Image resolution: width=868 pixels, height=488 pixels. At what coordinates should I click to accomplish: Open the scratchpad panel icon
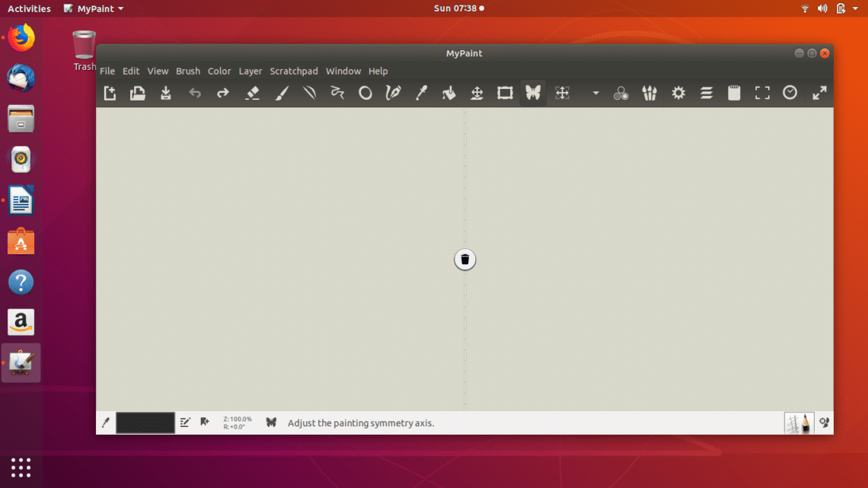click(x=734, y=93)
